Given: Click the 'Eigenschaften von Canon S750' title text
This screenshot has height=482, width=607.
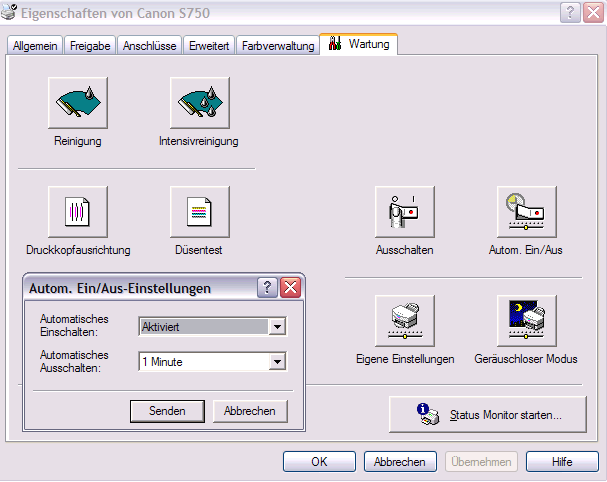Looking at the screenshot, I should pos(115,13).
